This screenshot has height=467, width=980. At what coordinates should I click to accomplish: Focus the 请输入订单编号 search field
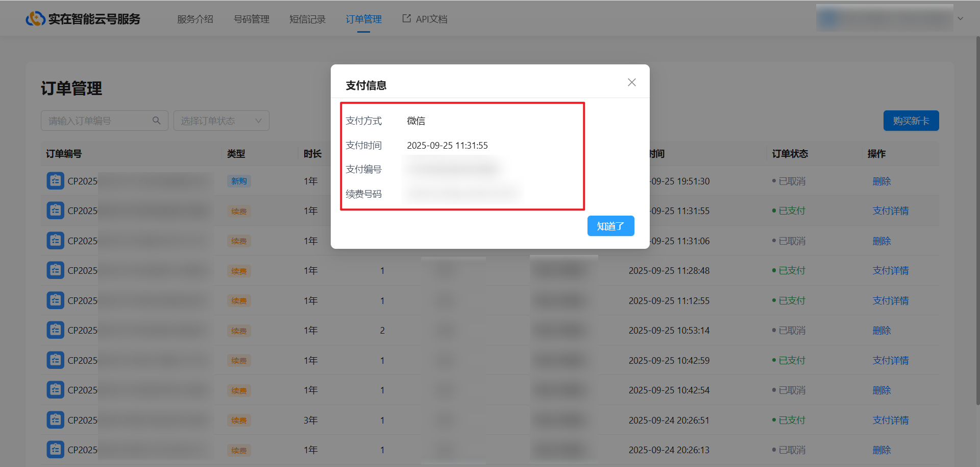(97, 121)
